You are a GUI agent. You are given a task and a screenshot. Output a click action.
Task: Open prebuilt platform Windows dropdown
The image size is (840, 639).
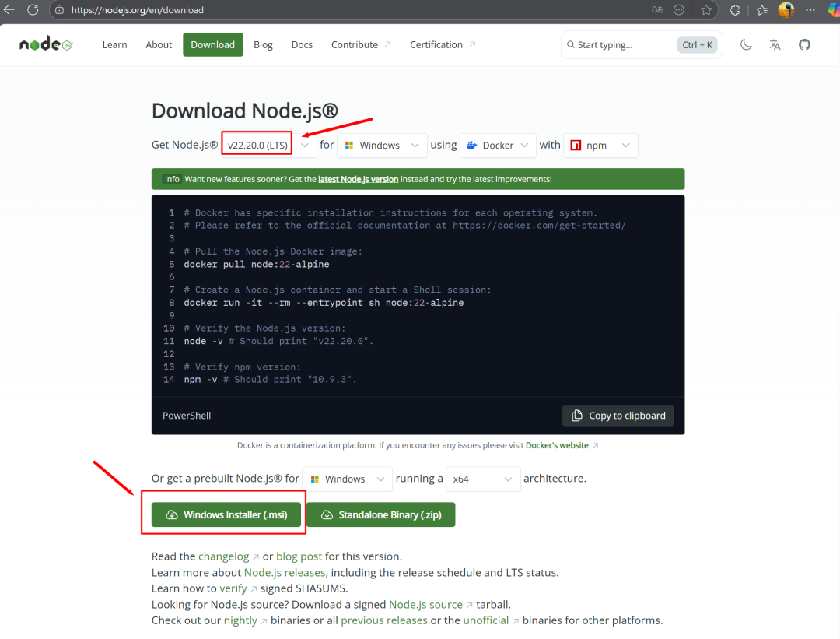pyautogui.click(x=347, y=479)
